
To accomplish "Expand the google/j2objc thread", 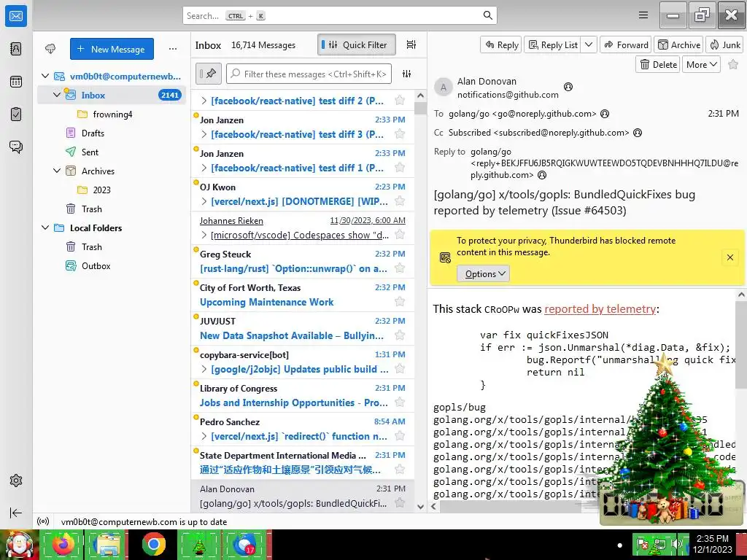I will coord(204,369).
